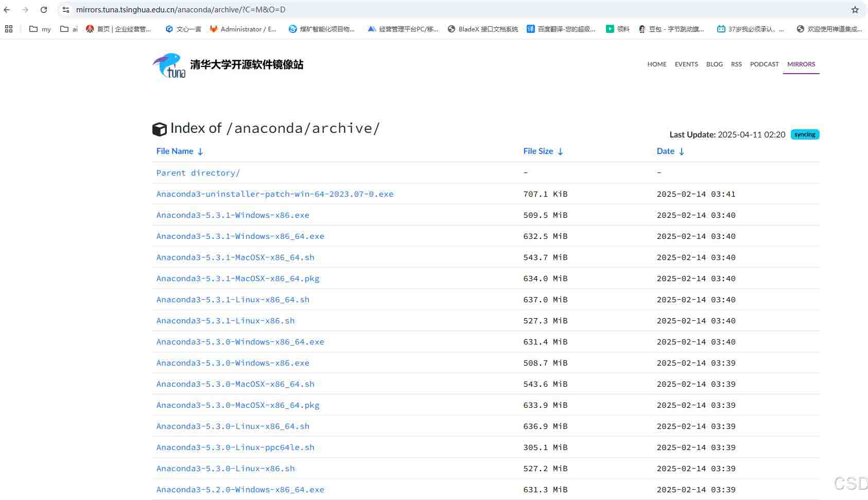Viewport: 868px width, 500px height.
Task: Open the BladeX 接口文档系统 bookmark
Action: point(483,29)
